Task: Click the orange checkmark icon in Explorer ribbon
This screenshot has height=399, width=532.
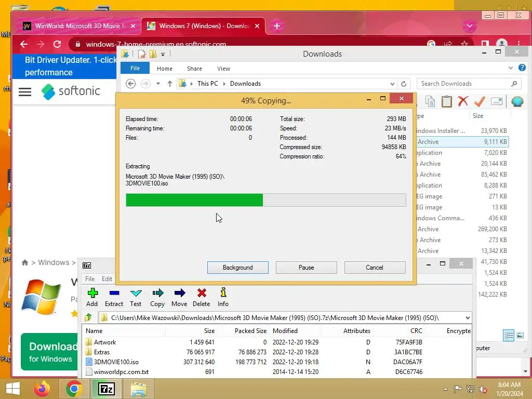Action: [480, 101]
